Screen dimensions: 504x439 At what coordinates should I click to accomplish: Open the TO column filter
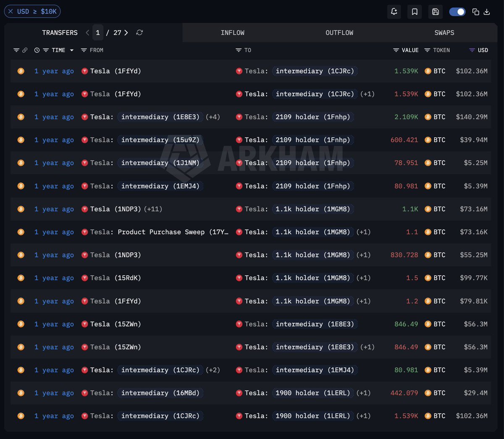[239, 50]
